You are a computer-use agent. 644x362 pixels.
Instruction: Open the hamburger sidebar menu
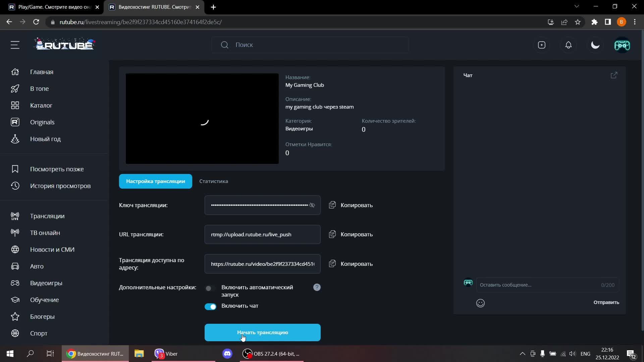click(15, 45)
